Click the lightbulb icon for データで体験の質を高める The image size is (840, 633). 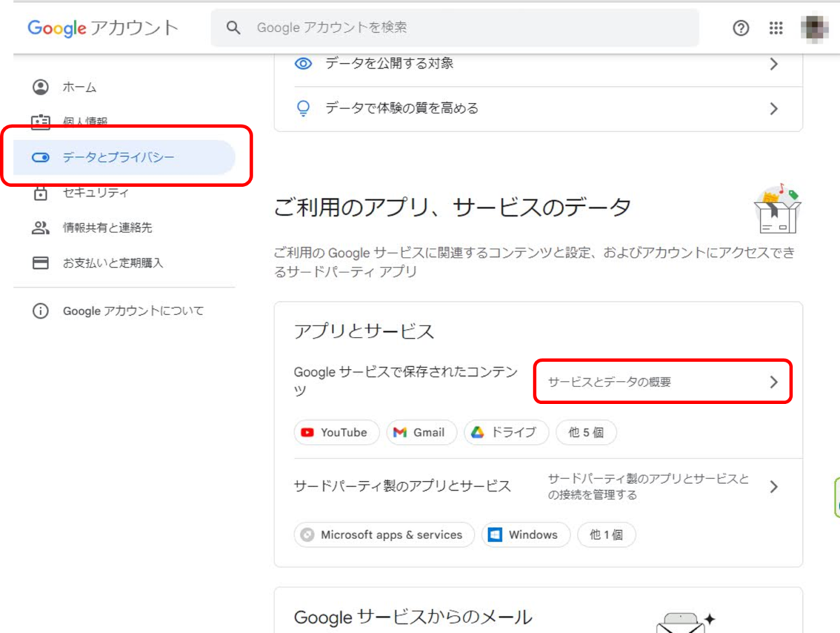click(x=303, y=109)
